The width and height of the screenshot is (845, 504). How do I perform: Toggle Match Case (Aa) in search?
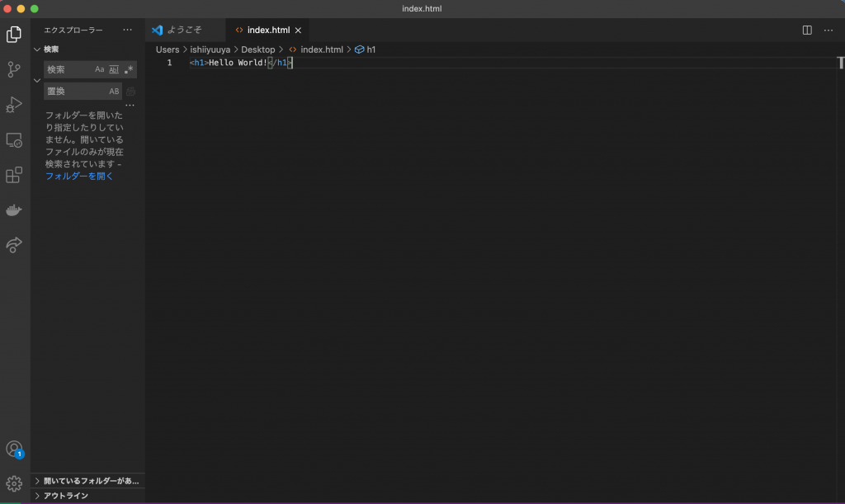[x=100, y=70]
